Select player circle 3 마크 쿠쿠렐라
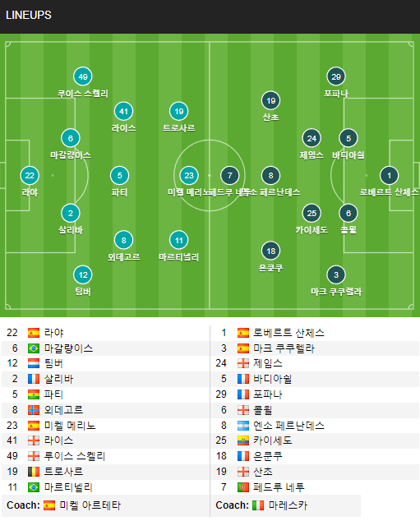 click(x=336, y=274)
